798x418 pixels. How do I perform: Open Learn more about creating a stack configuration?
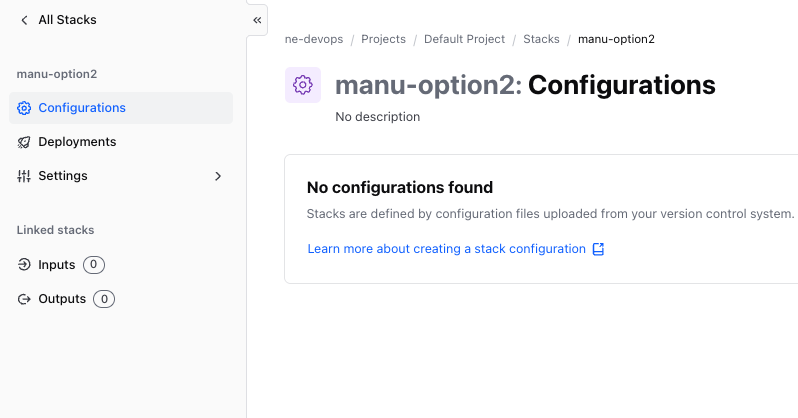pyautogui.click(x=446, y=249)
